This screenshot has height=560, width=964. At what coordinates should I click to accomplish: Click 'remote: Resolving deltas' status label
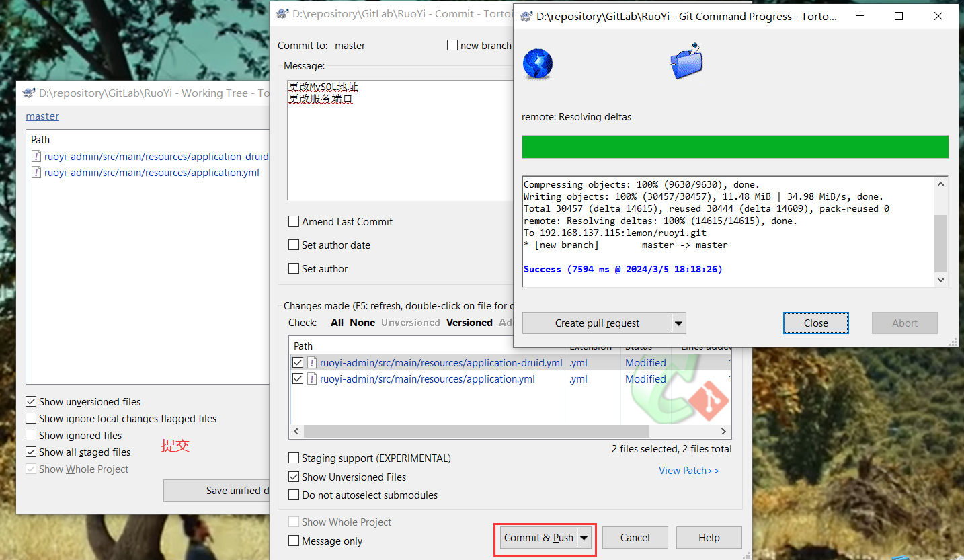577,117
